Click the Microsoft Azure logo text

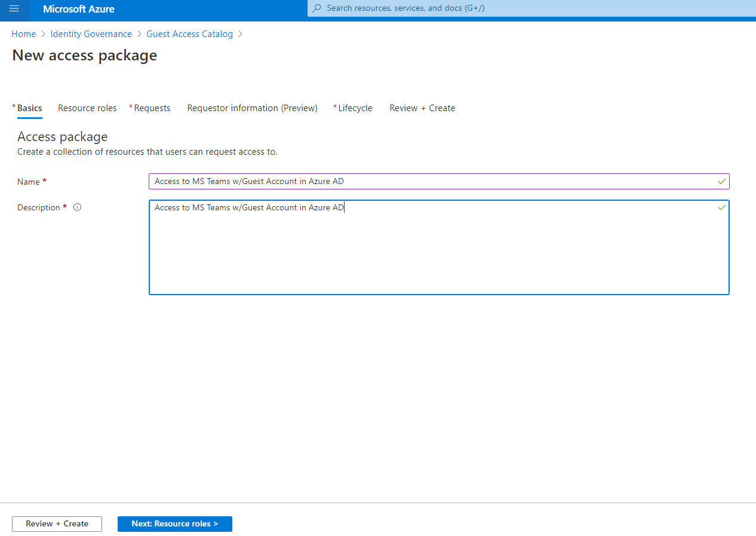79,9
